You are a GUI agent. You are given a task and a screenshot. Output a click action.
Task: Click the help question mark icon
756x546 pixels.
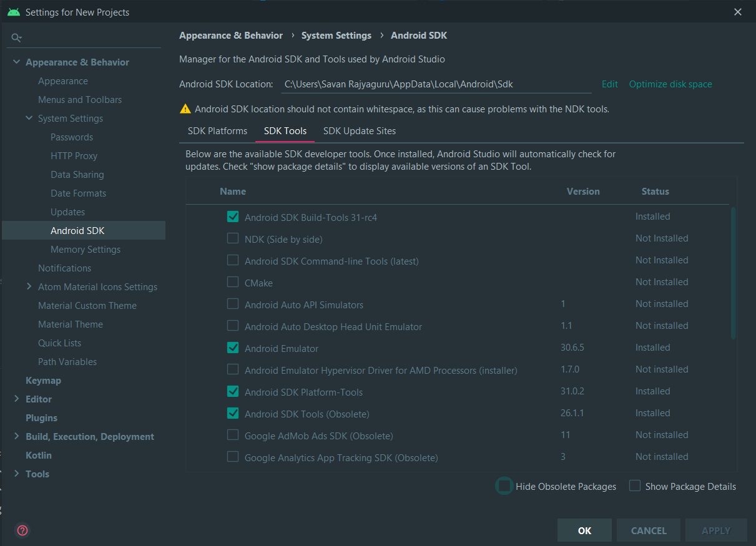click(x=22, y=530)
